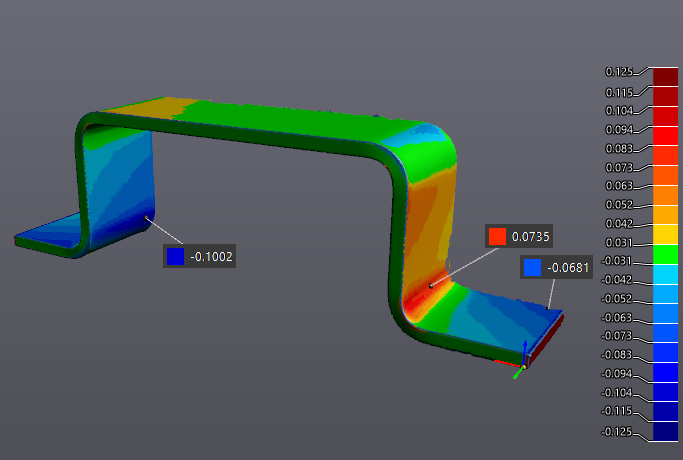Click the -0.094 legend value
Screen dimensions: 683x460
pos(617,374)
